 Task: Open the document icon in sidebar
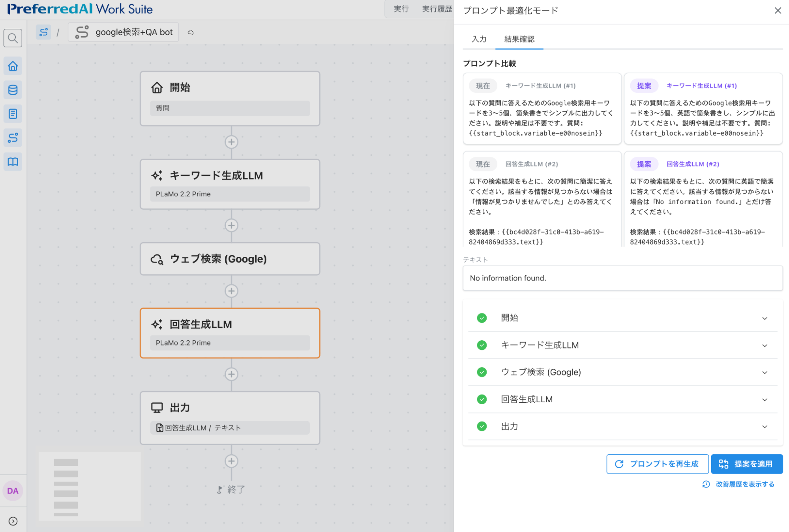point(13,114)
